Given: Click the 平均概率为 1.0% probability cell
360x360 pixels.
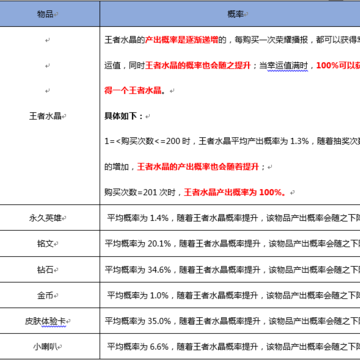Looking at the screenshot, I should [x=230, y=295].
